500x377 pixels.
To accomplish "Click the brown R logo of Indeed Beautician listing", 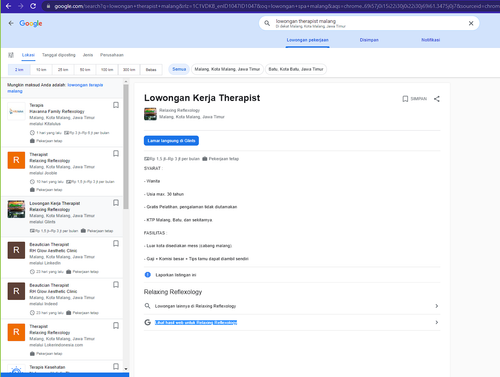I will 16,291.
